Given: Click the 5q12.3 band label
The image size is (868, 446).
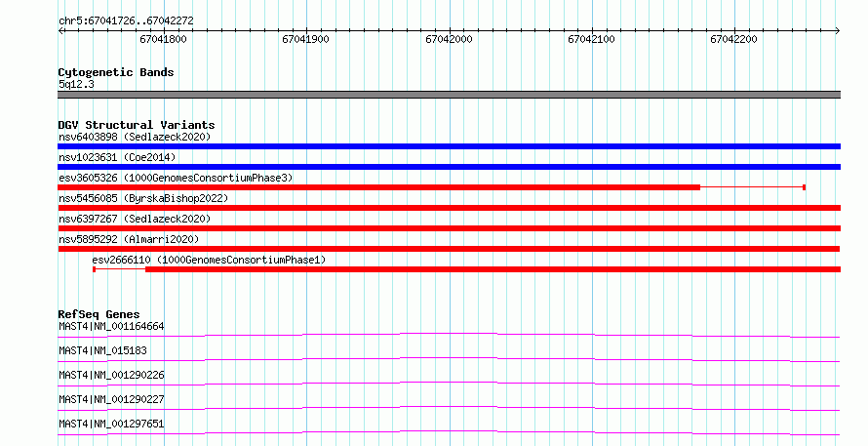Looking at the screenshot, I should [76, 84].
